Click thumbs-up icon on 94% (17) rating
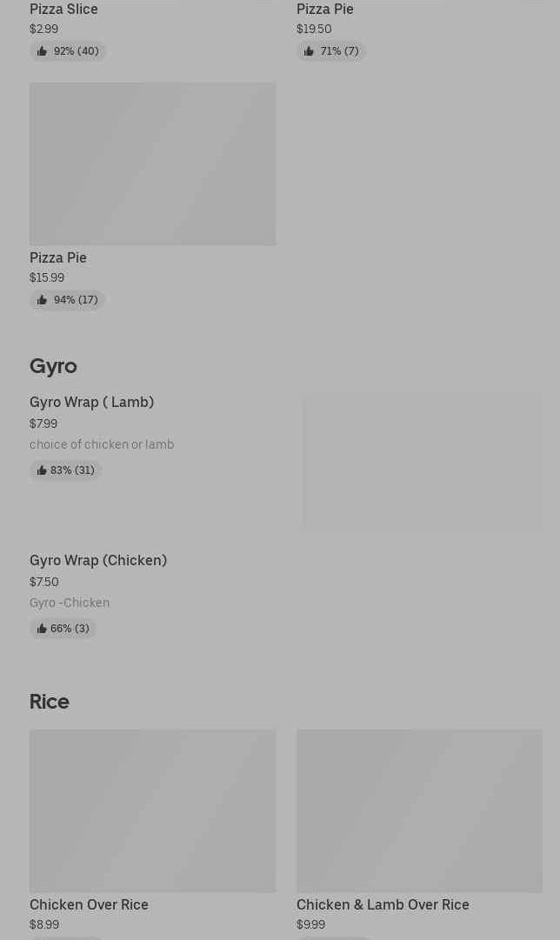Viewport: 560px width, 940px height. [x=42, y=300]
